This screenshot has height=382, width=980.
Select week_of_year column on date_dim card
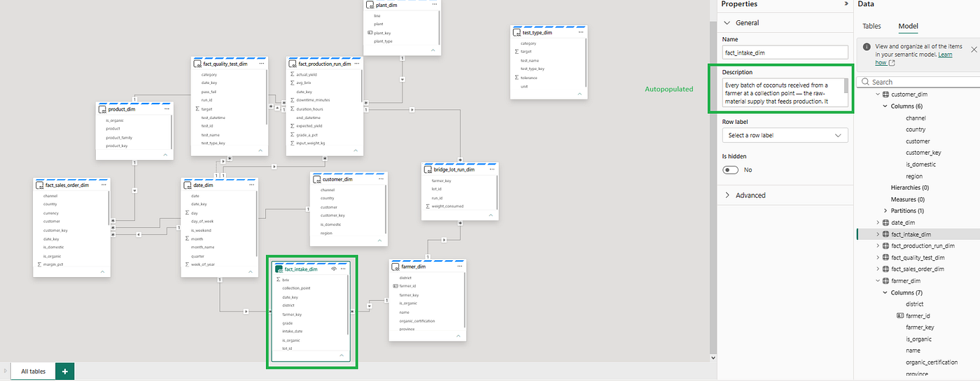pyautogui.click(x=203, y=264)
